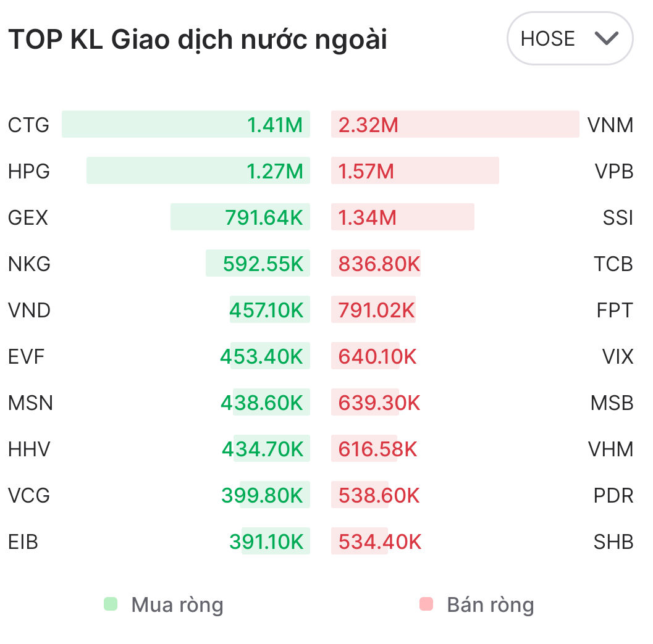
Task: Click the CTG 1.41M net buy bar
Action: (x=185, y=125)
